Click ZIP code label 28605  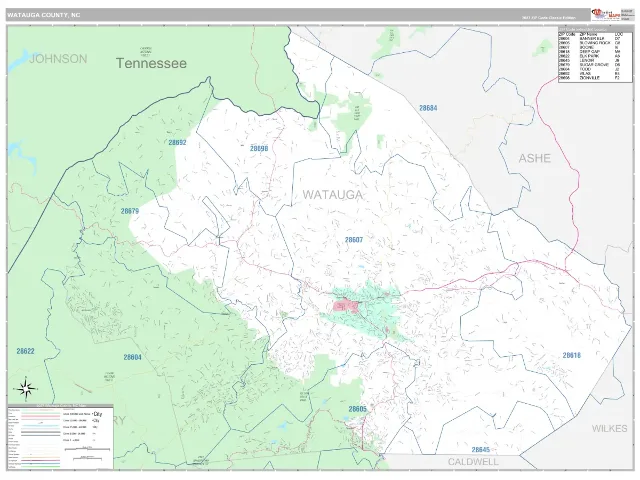[358, 409]
